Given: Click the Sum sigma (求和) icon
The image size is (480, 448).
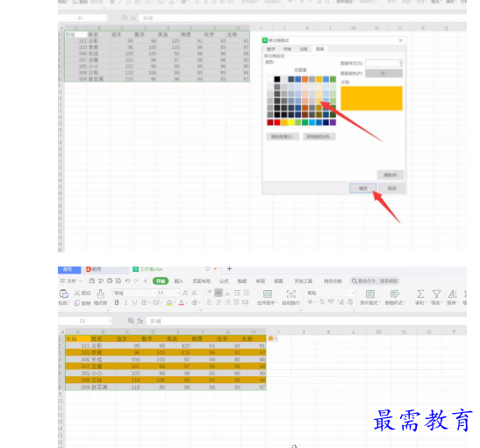Looking at the screenshot, I should pos(420,295).
